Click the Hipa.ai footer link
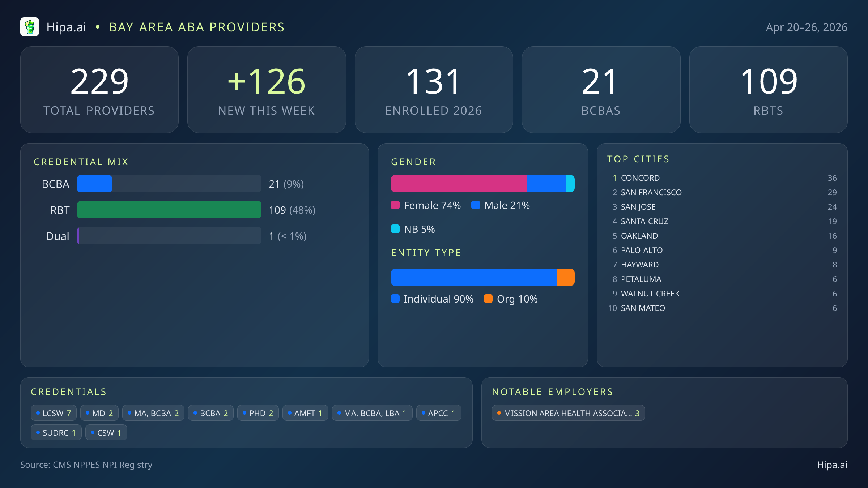 (x=832, y=465)
